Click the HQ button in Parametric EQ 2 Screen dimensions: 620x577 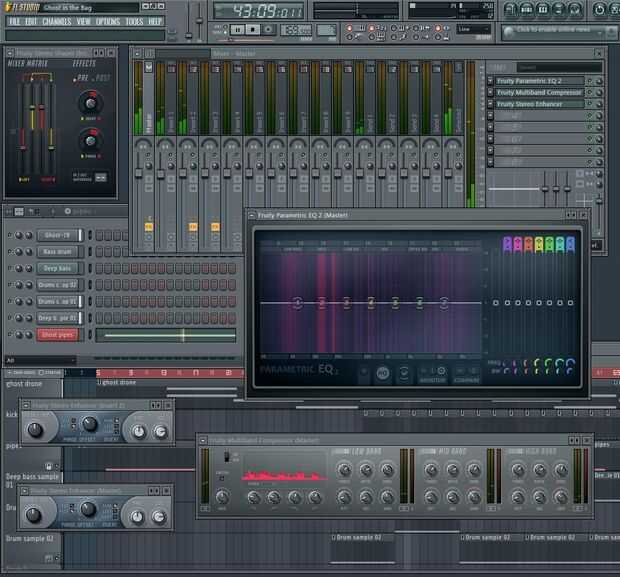tap(382, 373)
